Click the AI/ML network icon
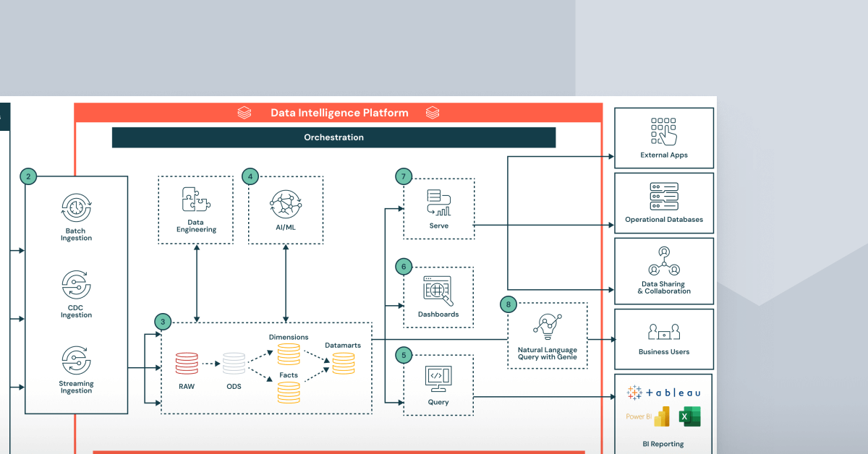 286,202
